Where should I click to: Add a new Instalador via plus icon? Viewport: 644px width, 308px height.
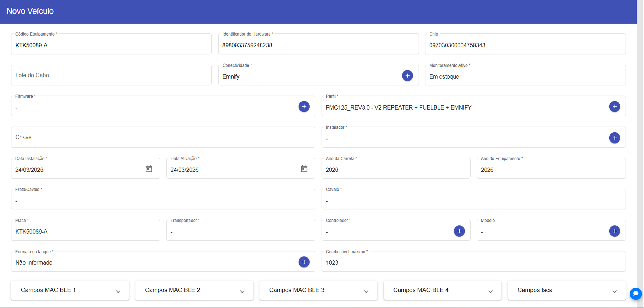coord(614,138)
